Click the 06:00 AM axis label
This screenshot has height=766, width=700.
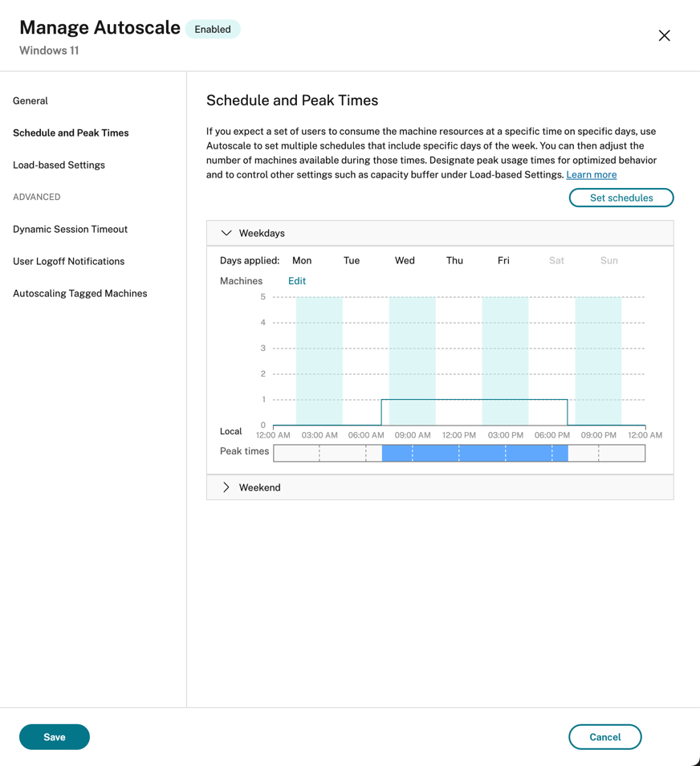point(366,435)
